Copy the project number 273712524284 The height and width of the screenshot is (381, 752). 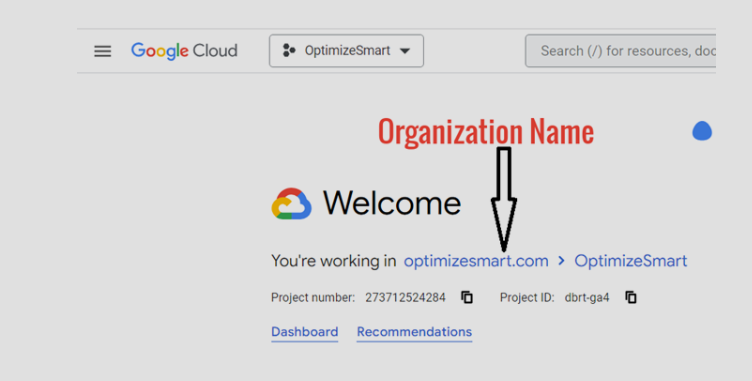[x=467, y=298]
